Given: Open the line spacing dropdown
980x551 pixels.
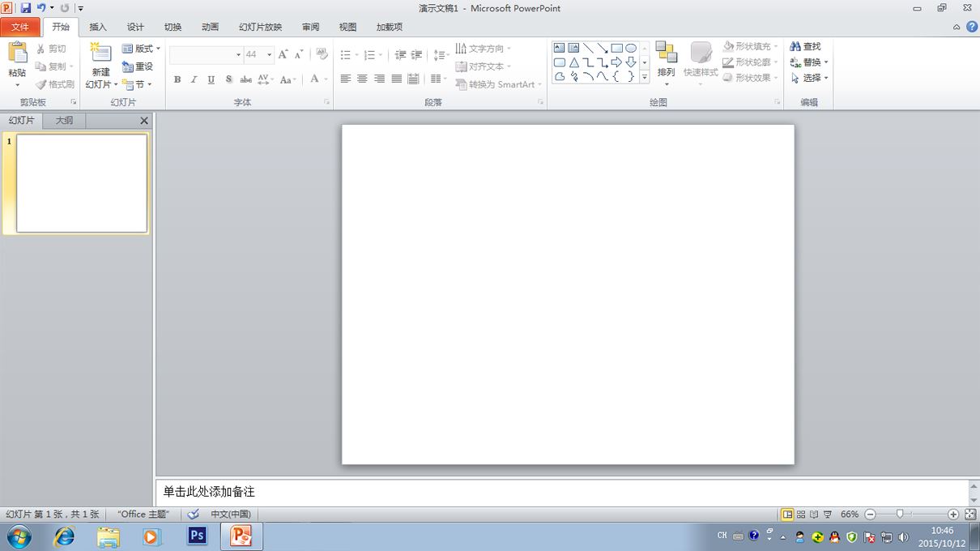Looking at the screenshot, I should click(x=441, y=55).
